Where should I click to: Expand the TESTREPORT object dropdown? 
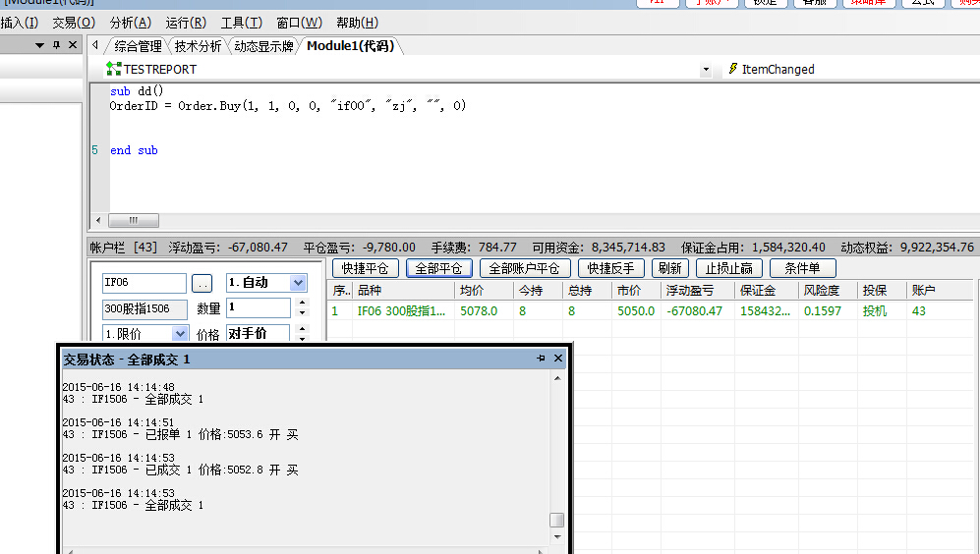coord(705,70)
